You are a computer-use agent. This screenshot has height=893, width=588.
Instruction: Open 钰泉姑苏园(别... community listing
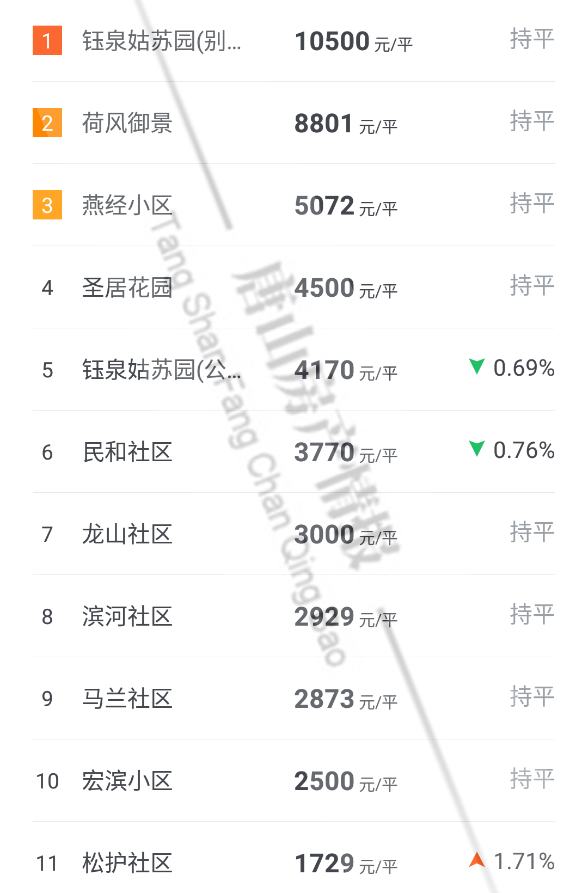click(162, 41)
